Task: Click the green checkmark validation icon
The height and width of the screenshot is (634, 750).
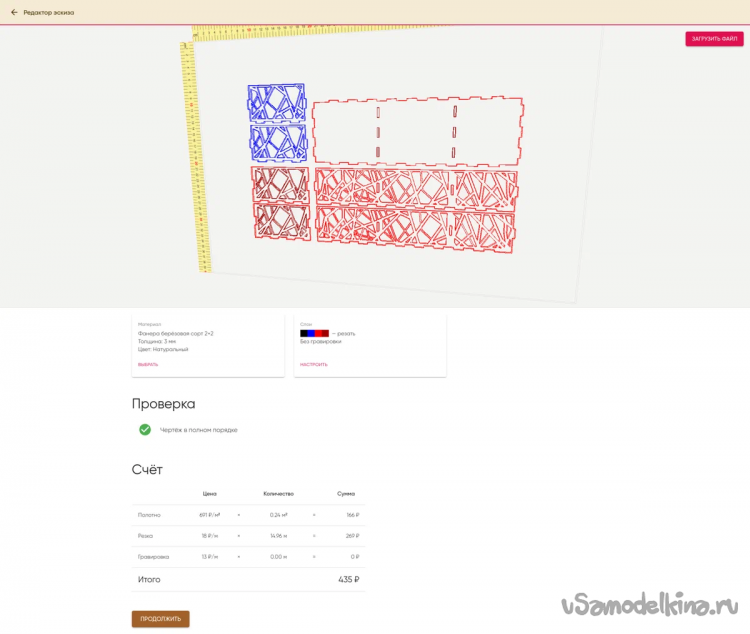Action: [x=145, y=429]
